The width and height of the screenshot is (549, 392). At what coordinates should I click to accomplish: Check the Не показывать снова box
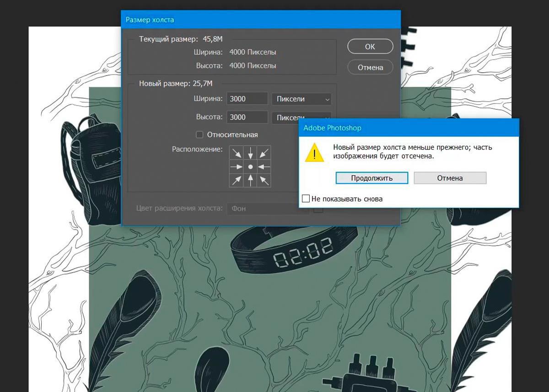pos(306,199)
